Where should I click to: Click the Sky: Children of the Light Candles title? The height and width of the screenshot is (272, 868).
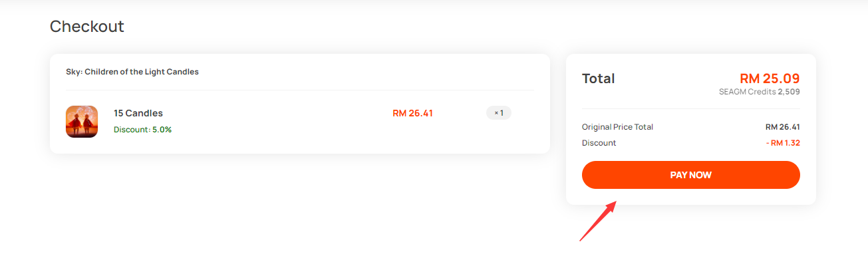click(132, 72)
